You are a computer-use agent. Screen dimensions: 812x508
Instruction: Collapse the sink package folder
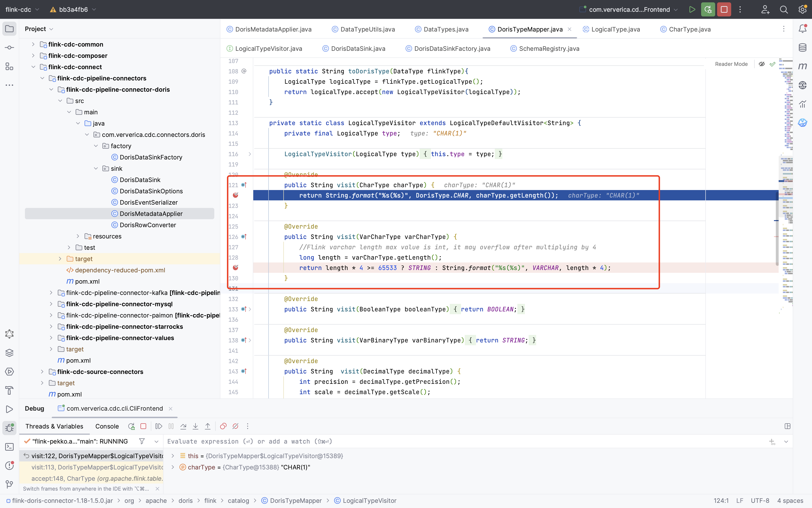96,168
